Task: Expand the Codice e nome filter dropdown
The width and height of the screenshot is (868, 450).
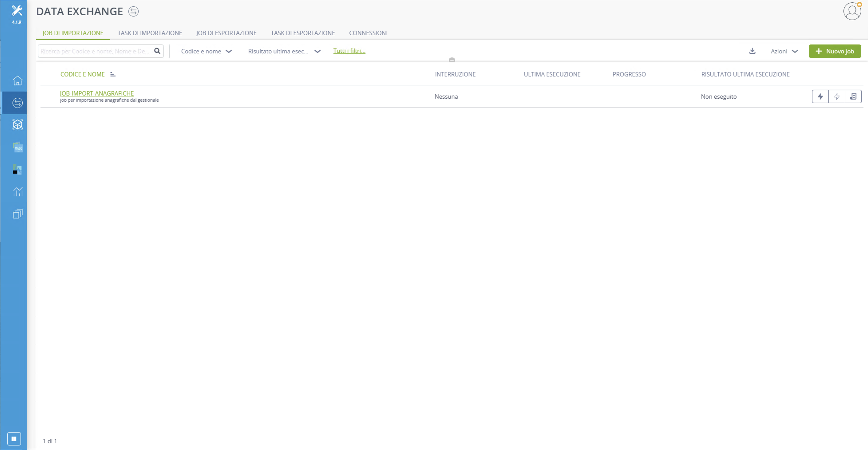Action: coord(206,51)
